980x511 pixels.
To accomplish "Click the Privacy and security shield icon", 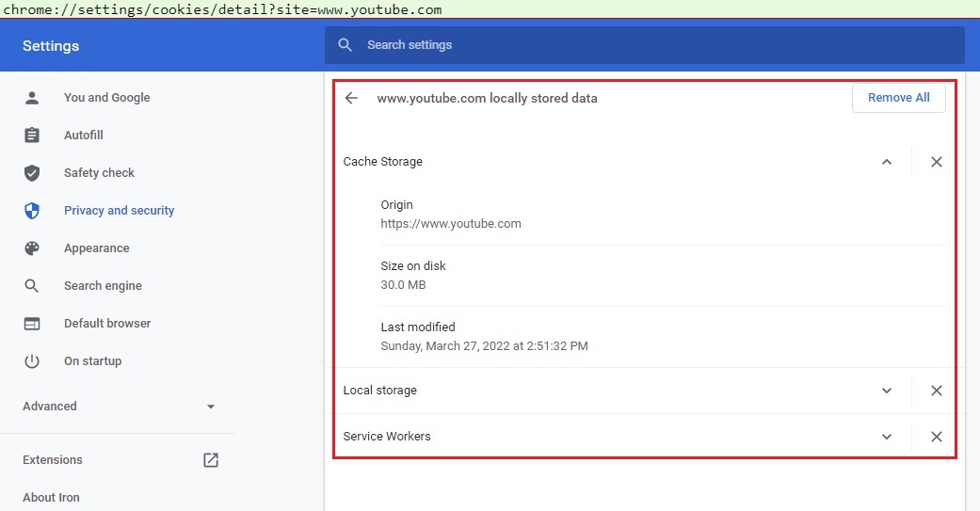I will click(32, 211).
